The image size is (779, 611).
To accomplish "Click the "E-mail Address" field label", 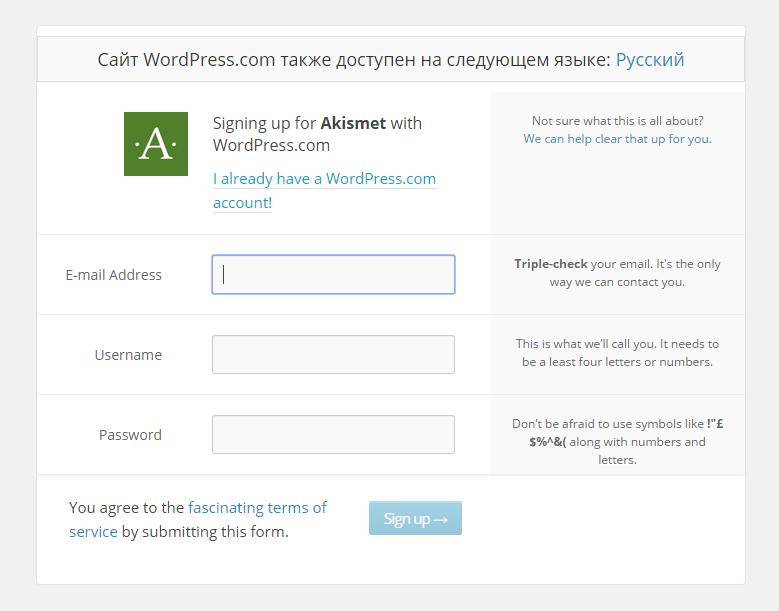I will tap(114, 275).
